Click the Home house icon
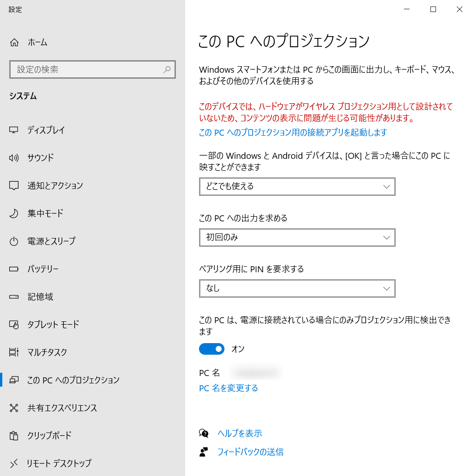Viewport: 473px width, 476px height. pyautogui.click(x=14, y=43)
